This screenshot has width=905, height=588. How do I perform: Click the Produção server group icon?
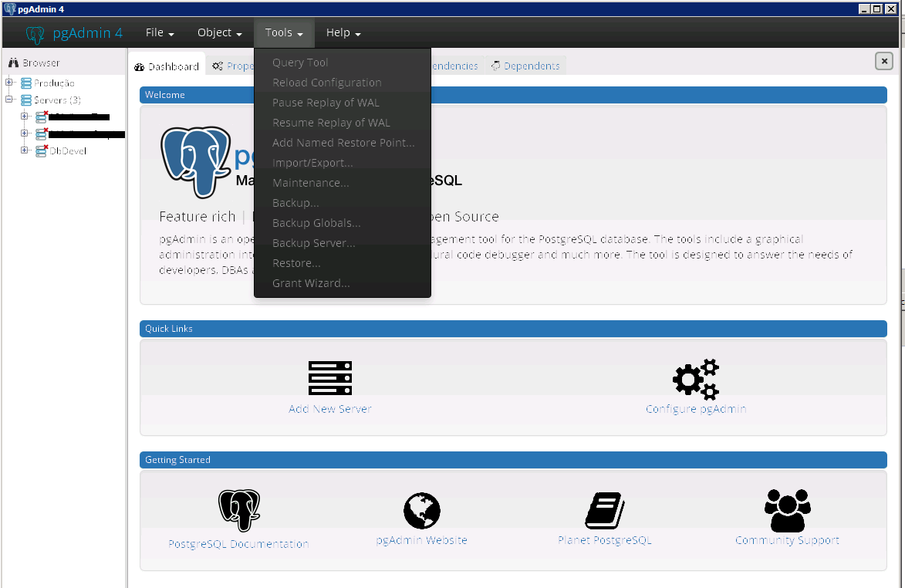coord(26,83)
